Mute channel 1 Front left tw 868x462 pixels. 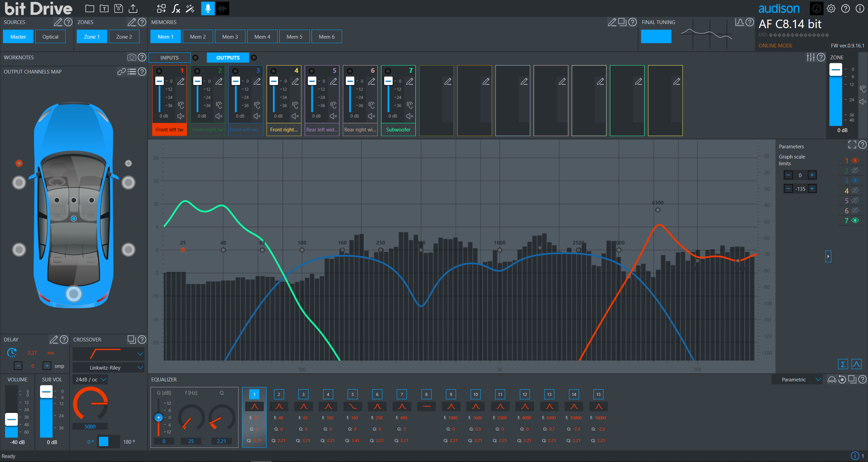pyautogui.click(x=181, y=116)
